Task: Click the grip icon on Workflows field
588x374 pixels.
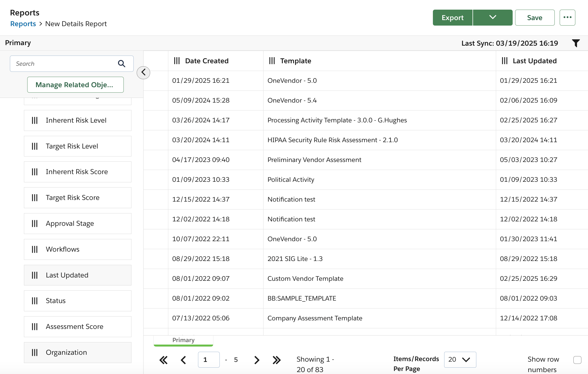Action: click(35, 249)
